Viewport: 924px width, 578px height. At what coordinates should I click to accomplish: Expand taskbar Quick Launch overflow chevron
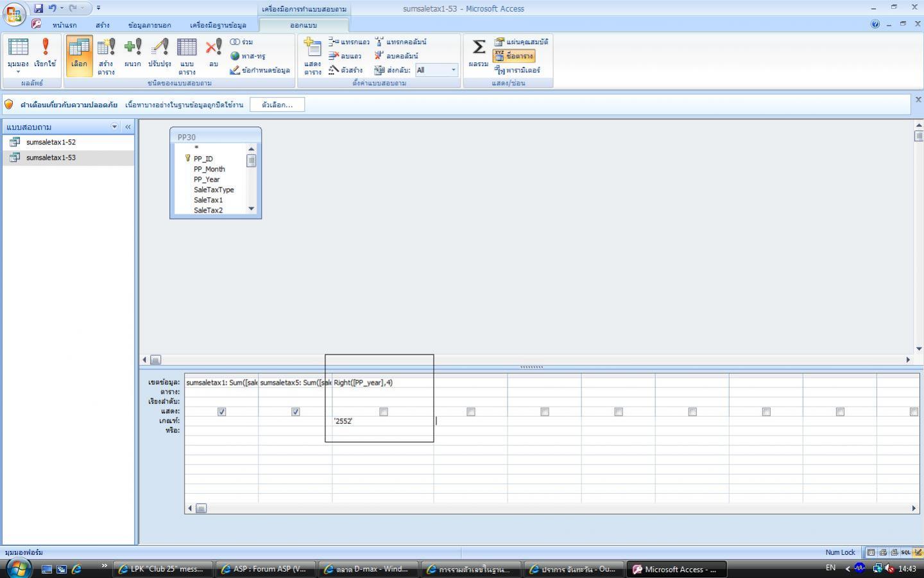coord(104,566)
